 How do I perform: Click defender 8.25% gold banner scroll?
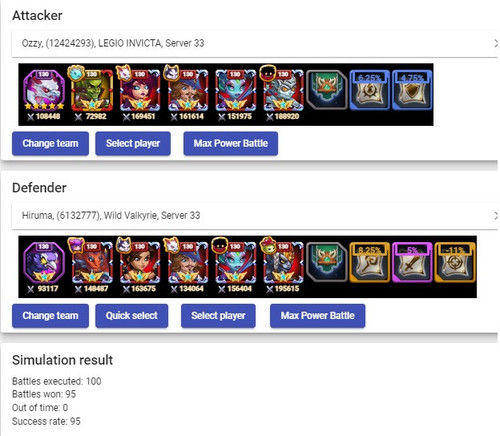tap(369, 262)
